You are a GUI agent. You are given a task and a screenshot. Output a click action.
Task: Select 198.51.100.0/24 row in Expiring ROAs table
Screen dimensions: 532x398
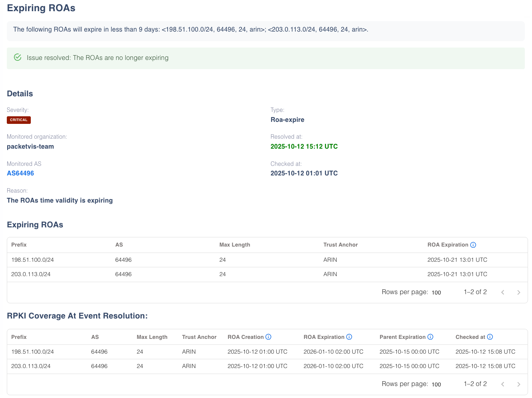click(x=32, y=260)
